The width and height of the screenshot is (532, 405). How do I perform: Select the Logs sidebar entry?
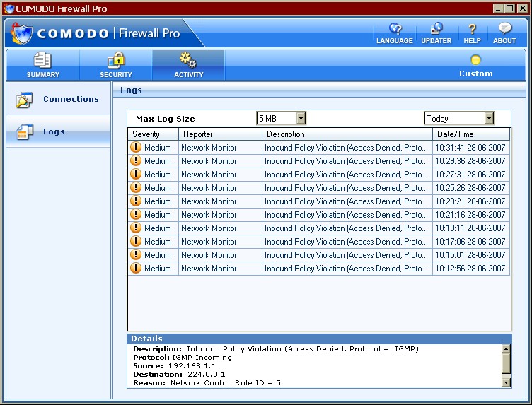(58, 131)
